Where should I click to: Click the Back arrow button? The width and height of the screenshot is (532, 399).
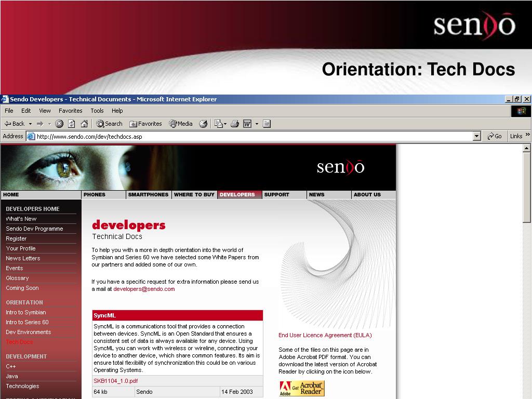coord(14,124)
